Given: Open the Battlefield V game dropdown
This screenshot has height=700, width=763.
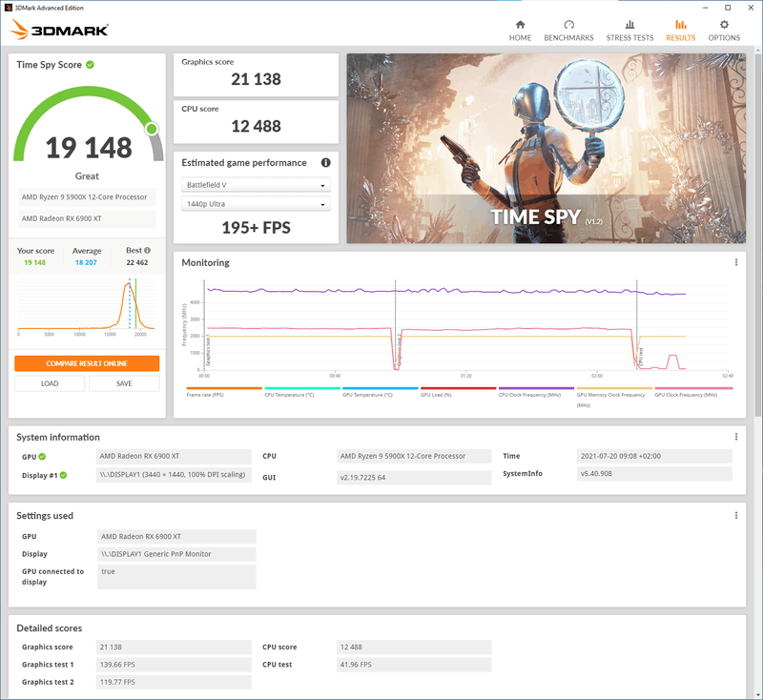Looking at the screenshot, I should (256, 185).
